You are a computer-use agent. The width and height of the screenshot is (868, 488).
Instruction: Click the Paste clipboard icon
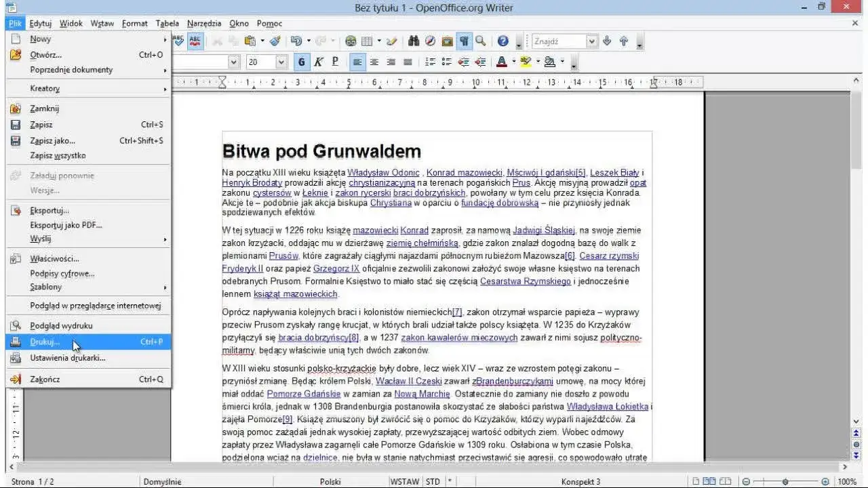pyautogui.click(x=250, y=41)
